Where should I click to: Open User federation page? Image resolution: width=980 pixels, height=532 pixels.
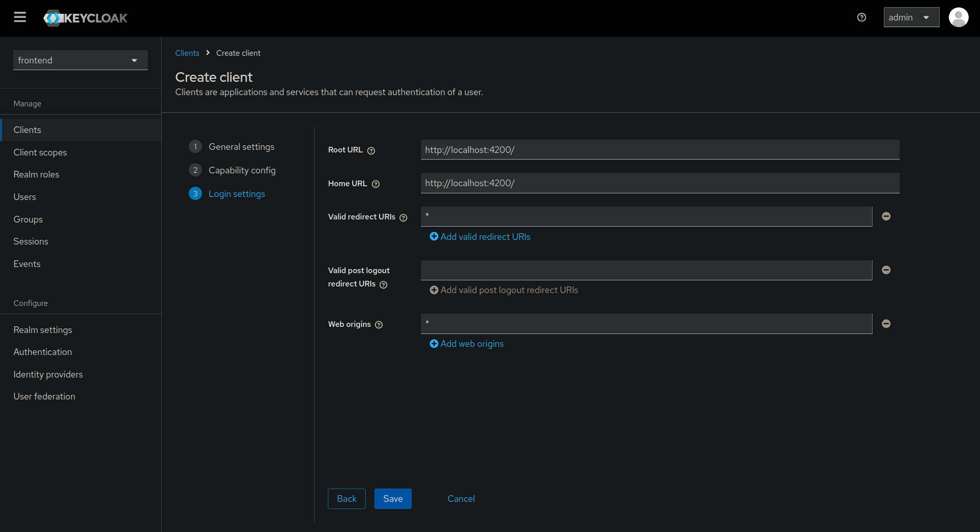click(80, 396)
